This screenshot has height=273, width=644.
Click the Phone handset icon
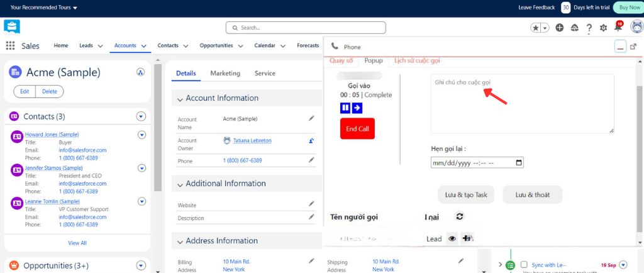pyautogui.click(x=335, y=47)
